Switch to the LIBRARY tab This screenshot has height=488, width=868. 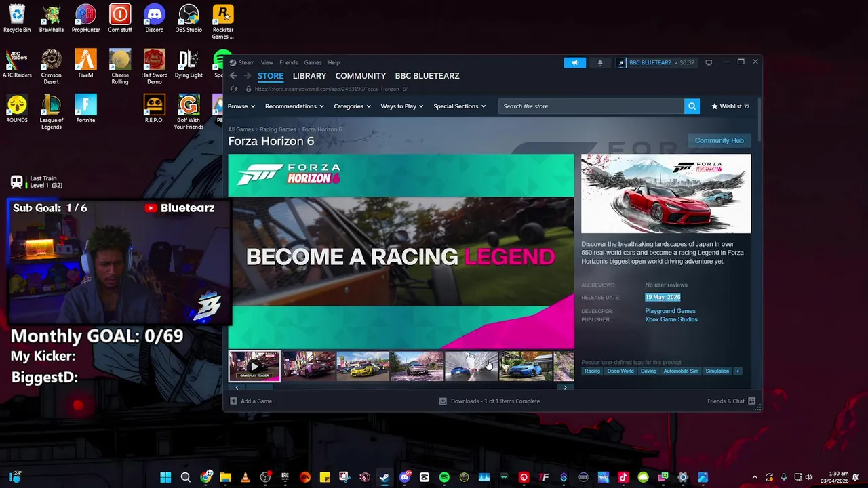click(309, 76)
